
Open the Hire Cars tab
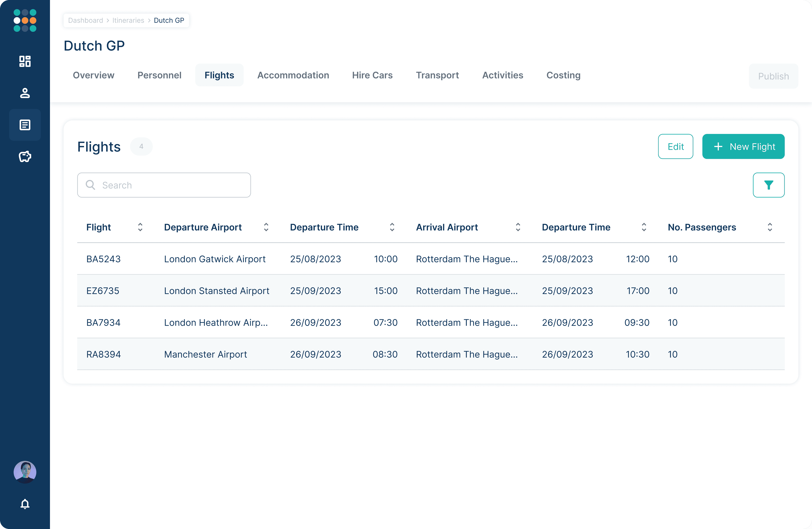tap(372, 75)
